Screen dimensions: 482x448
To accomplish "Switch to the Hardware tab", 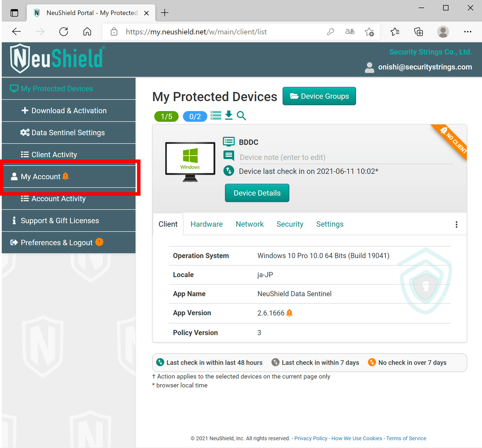I will 207,224.
